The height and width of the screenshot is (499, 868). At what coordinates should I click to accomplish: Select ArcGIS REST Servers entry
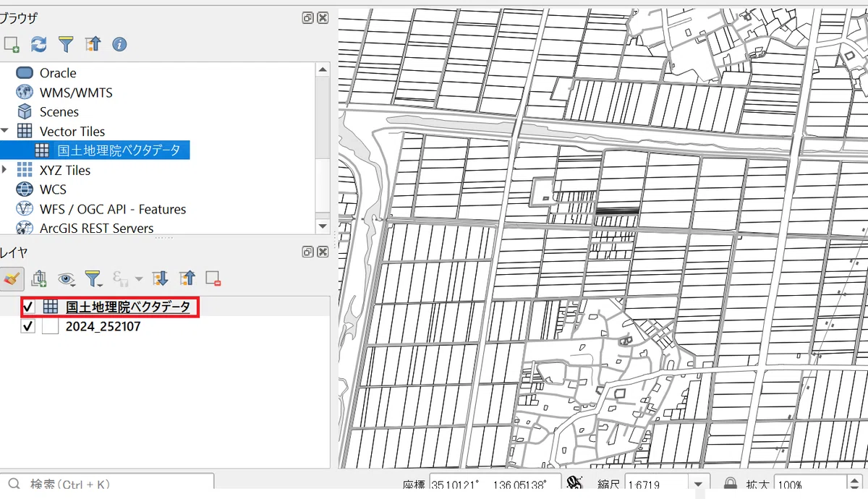96,228
